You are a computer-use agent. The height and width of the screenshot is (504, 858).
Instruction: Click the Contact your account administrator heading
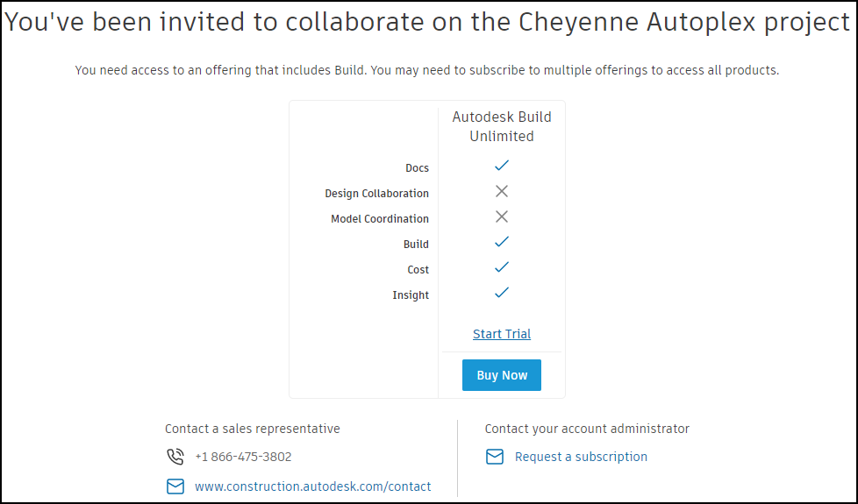coord(587,429)
